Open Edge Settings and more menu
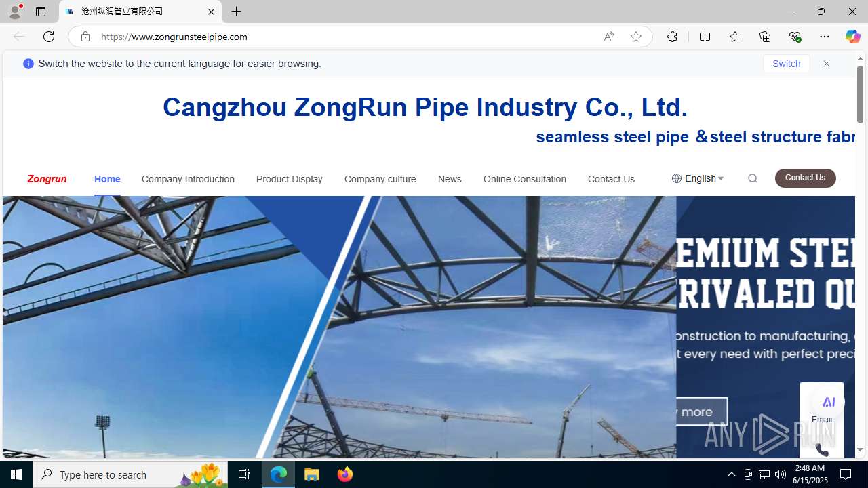The width and height of the screenshot is (868, 488). tap(825, 37)
